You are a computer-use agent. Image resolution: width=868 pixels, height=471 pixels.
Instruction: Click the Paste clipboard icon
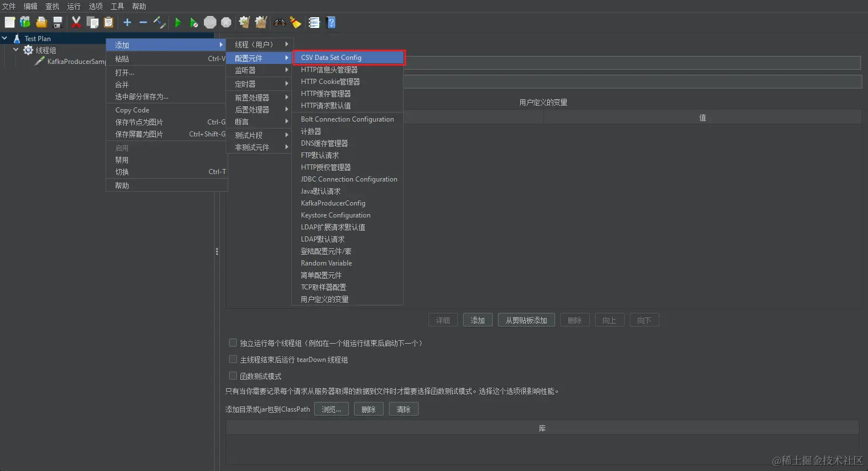[108, 22]
